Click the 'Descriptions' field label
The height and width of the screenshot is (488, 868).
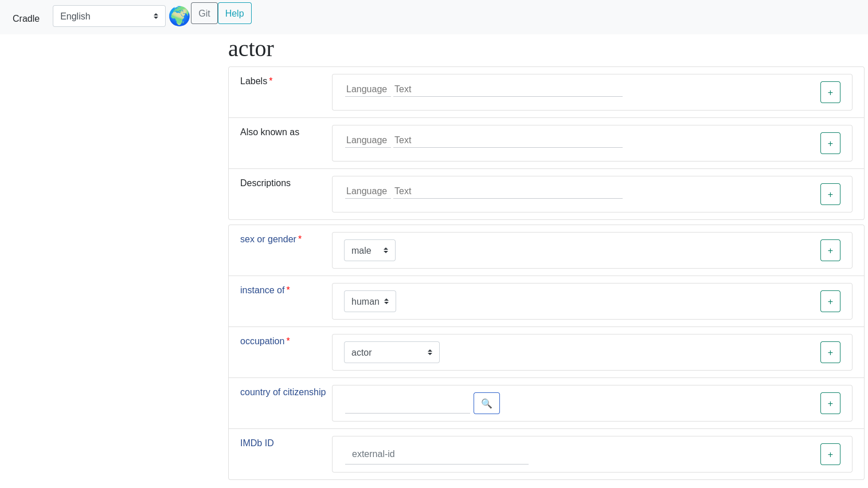click(265, 183)
